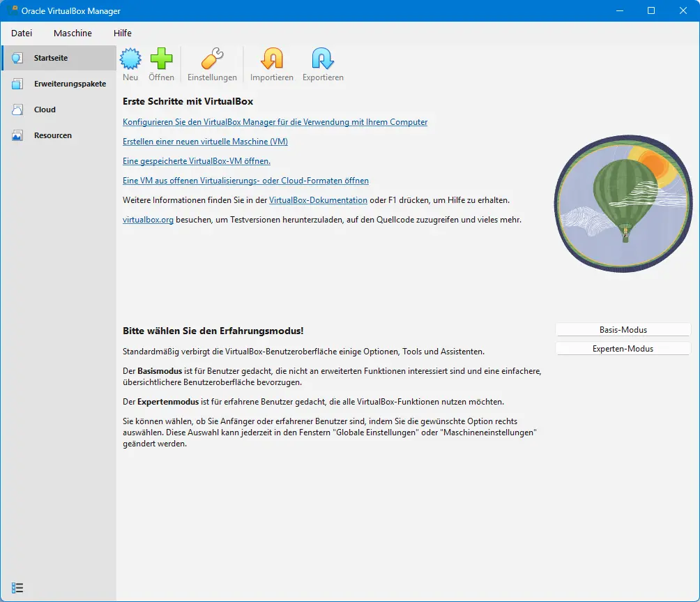Open the Maschine menu
This screenshot has height=602, width=700.
(x=73, y=33)
